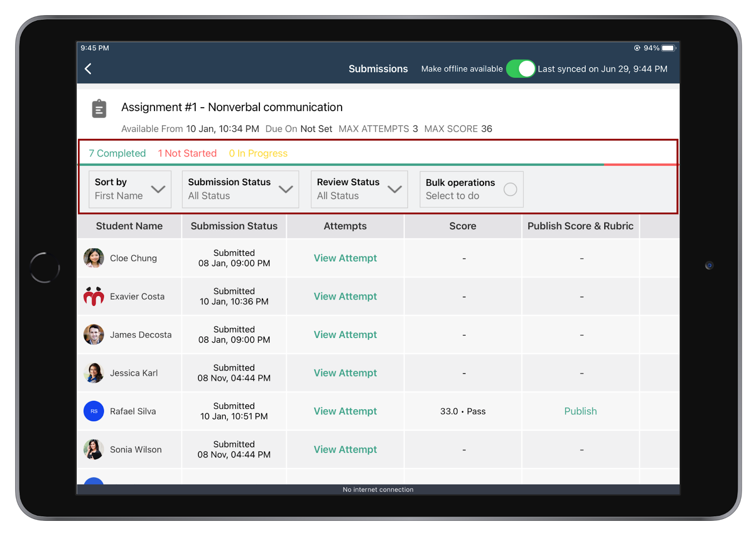Screen dimensions: 756x536
Task: Click Publish Score & Rubric column header
Action: point(580,226)
